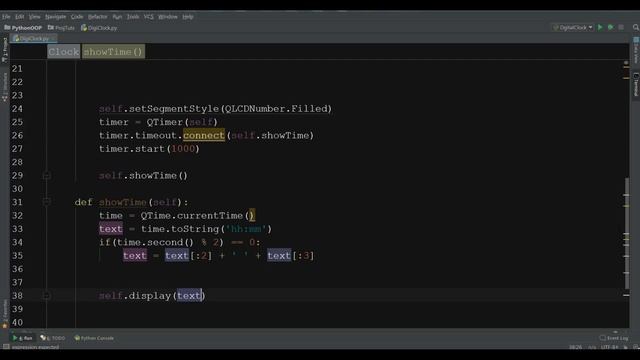The height and width of the screenshot is (360, 640).
Task: Open the VCS menu
Action: click(149, 17)
